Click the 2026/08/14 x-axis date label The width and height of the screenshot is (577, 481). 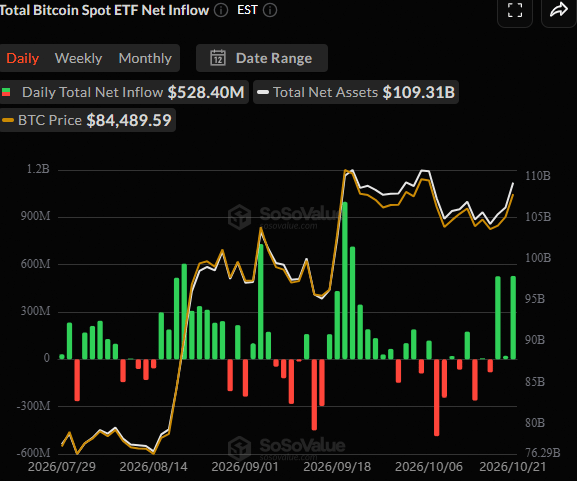[153, 467]
